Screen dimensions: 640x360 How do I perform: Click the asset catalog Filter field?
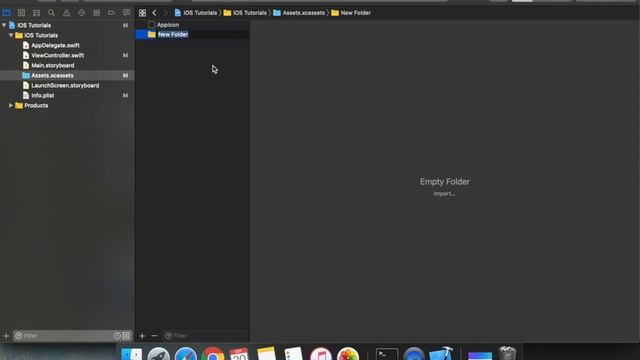205,336
